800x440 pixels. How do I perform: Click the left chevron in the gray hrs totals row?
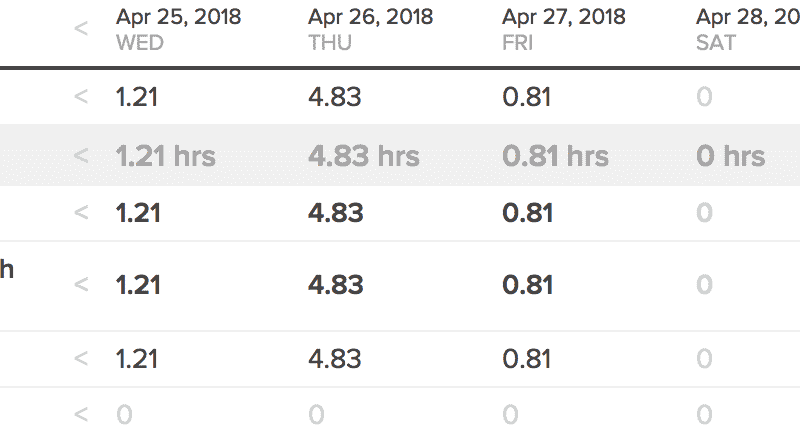(81, 156)
